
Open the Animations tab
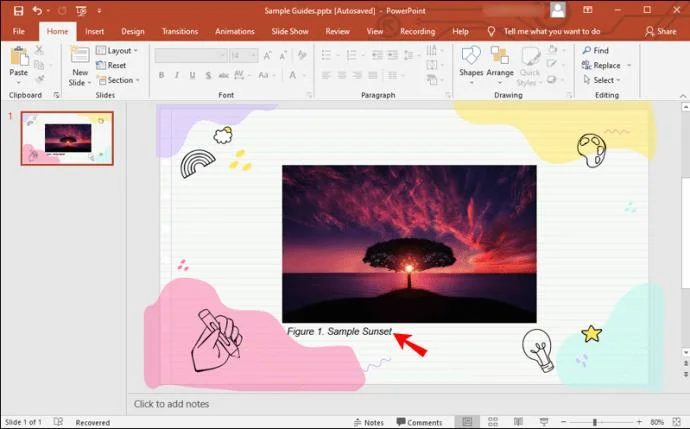tap(235, 31)
